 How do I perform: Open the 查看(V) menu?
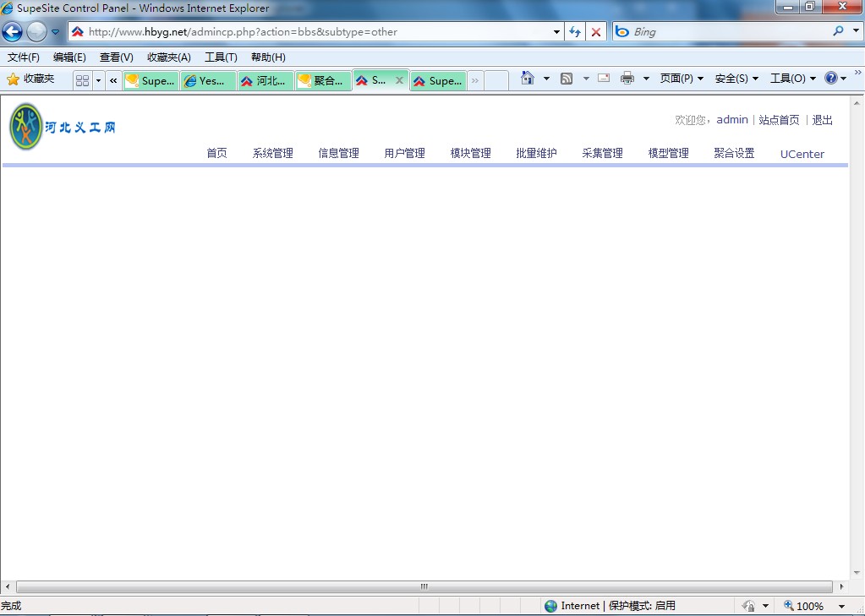[x=117, y=57]
